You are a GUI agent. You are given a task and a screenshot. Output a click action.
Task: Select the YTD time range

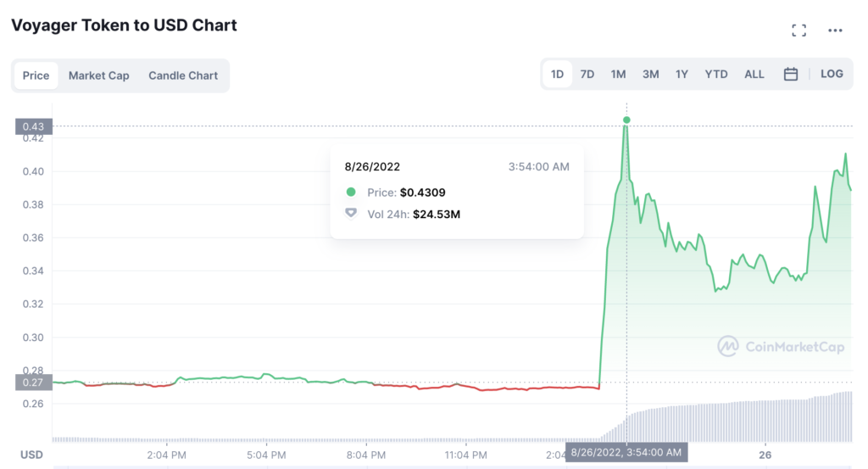point(716,75)
